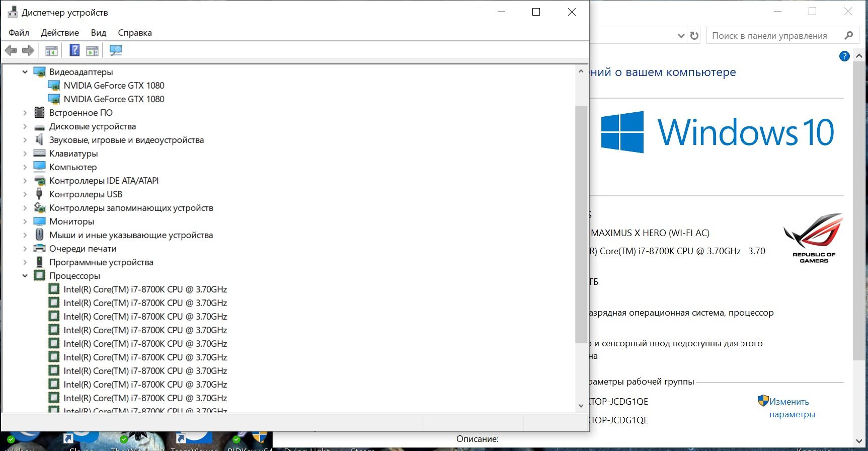Viewport: 868px width, 451px height.
Task: Expand the Мониторы node
Action: pos(25,221)
